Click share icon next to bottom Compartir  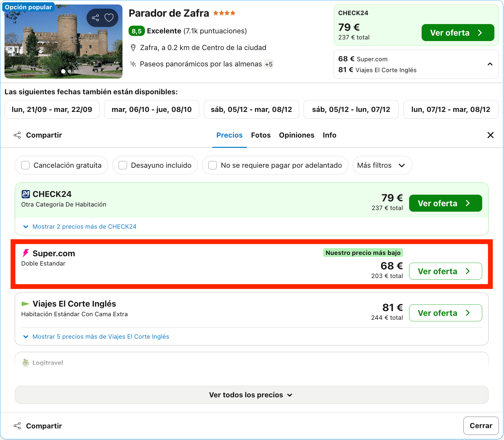(x=17, y=426)
